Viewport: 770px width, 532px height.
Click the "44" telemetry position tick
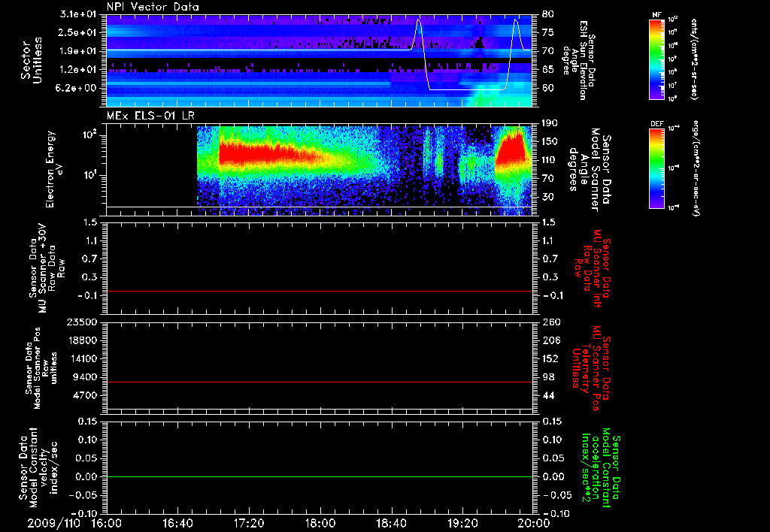(x=547, y=395)
